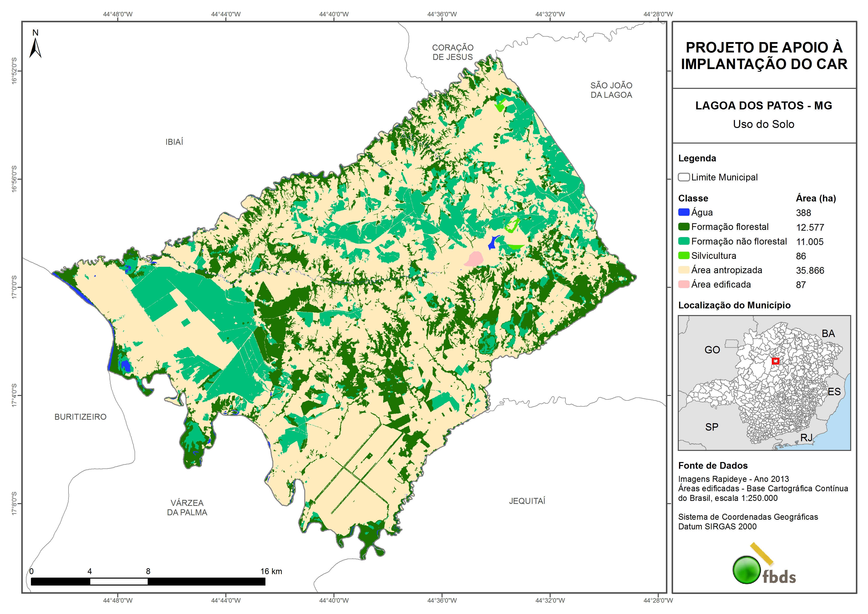The image size is (868, 614).
Task: Click the Formação florestal dark green swatch
Action: [x=683, y=227]
